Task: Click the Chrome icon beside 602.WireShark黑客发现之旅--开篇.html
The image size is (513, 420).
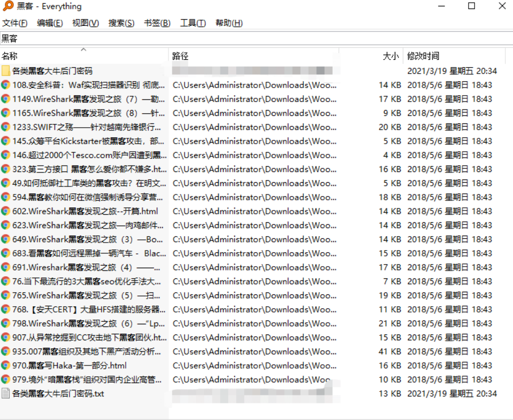Action: pyautogui.click(x=5, y=211)
